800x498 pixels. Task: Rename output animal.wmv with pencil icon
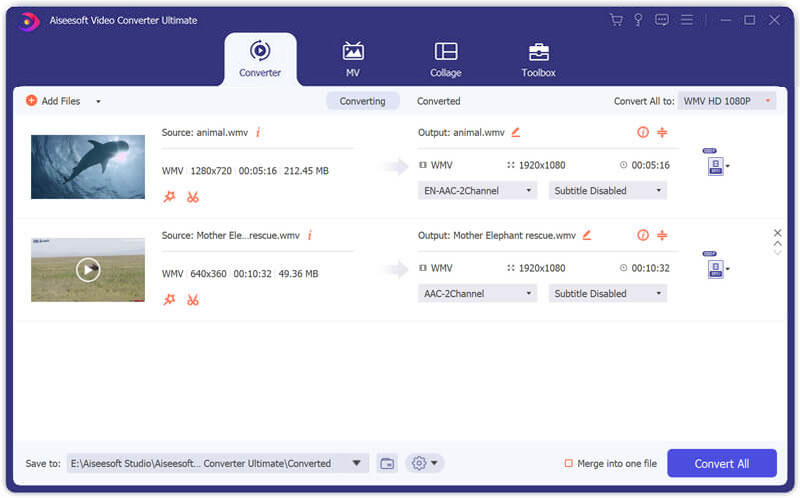point(516,132)
